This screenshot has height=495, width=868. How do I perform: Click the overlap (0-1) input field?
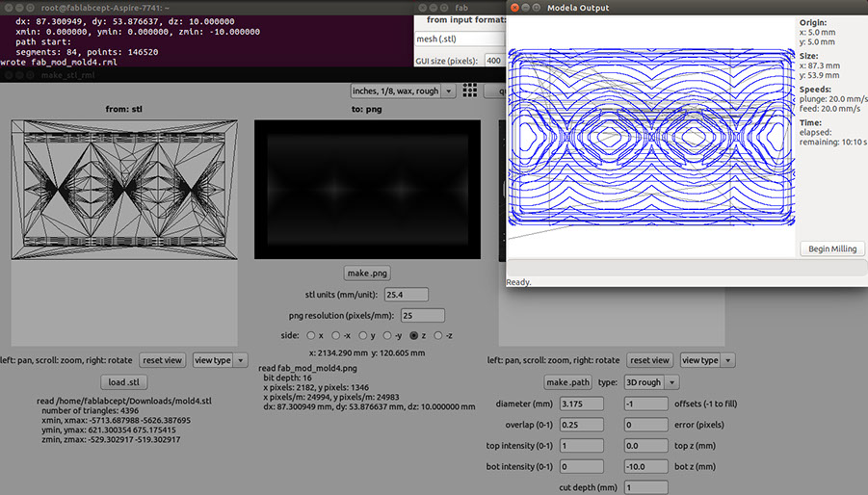[581, 425]
